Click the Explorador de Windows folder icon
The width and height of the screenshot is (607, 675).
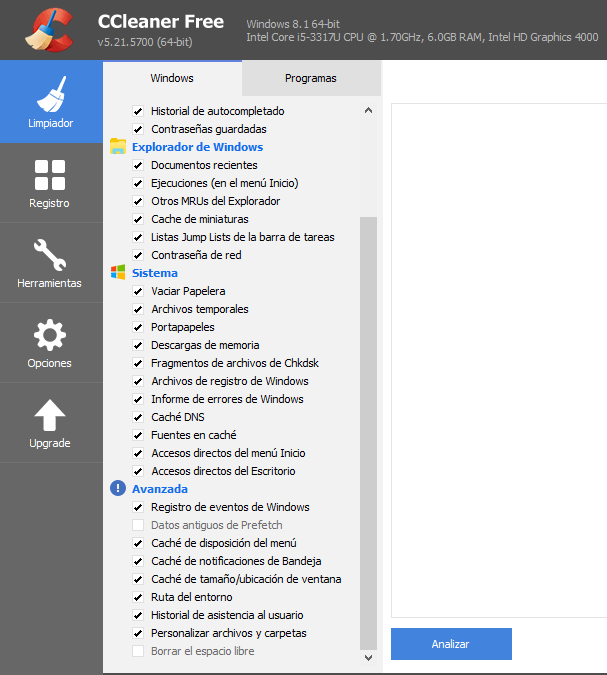click(x=118, y=146)
